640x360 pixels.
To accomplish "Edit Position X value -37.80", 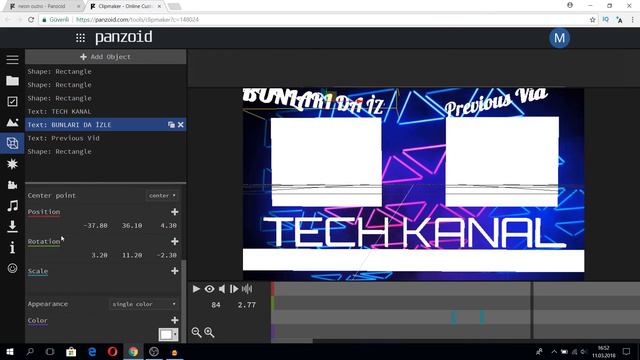I will tap(96, 225).
